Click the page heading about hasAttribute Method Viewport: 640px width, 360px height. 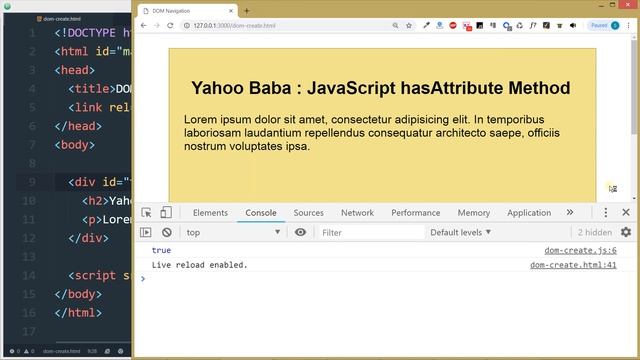[x=380, y=88]
